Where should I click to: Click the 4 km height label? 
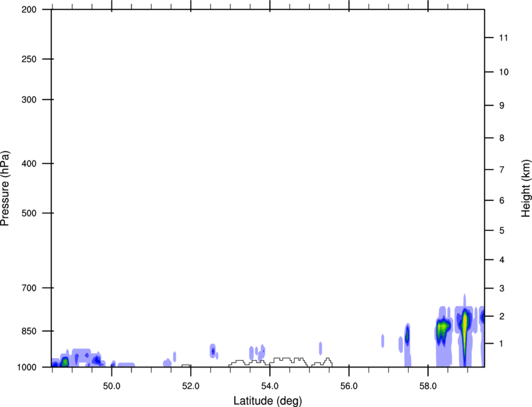pyautogui.click(x=502, y=260)
